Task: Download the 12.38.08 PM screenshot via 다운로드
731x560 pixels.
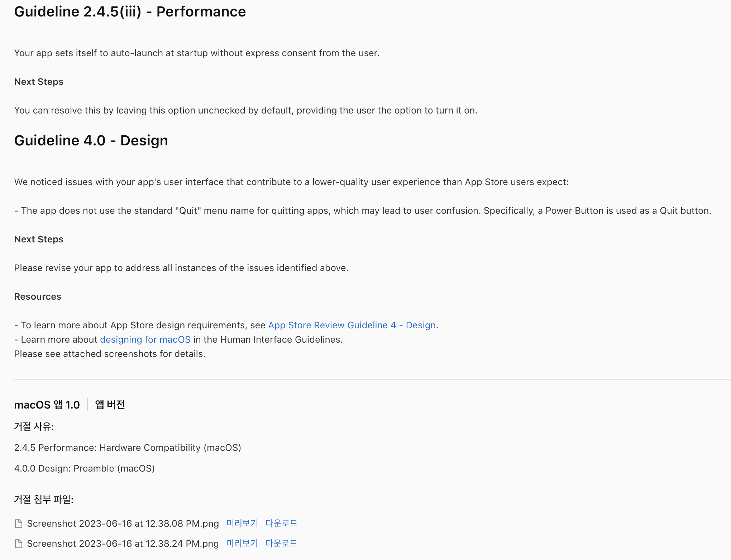Action: (x=281, y=523)
